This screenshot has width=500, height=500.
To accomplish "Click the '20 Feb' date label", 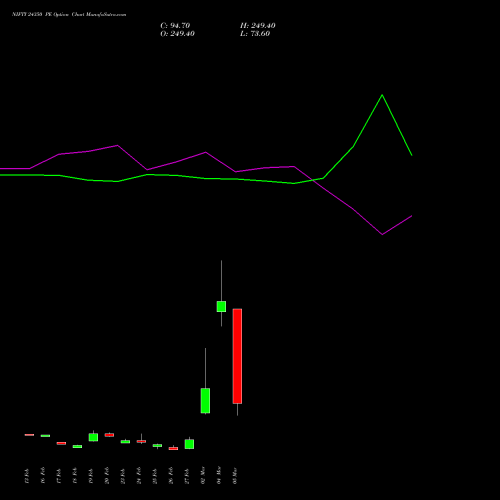I will tap(107, 476).
